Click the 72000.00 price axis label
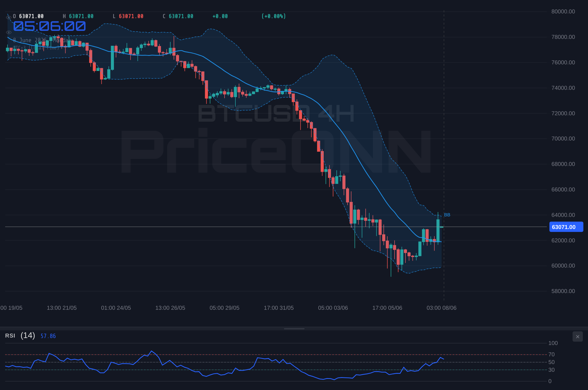Image resolution: width=588 pixels, height=390 pixels. (563, 113)
